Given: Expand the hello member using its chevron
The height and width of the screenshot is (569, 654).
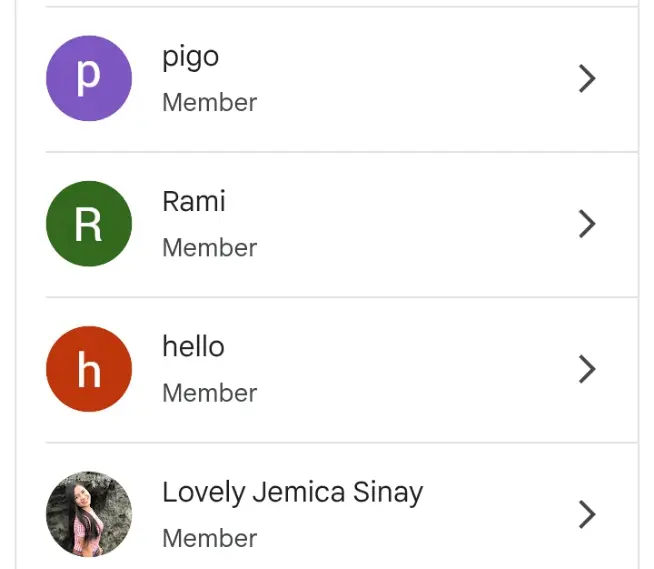Looking at the screenshot, I should [x=587, y=369].
